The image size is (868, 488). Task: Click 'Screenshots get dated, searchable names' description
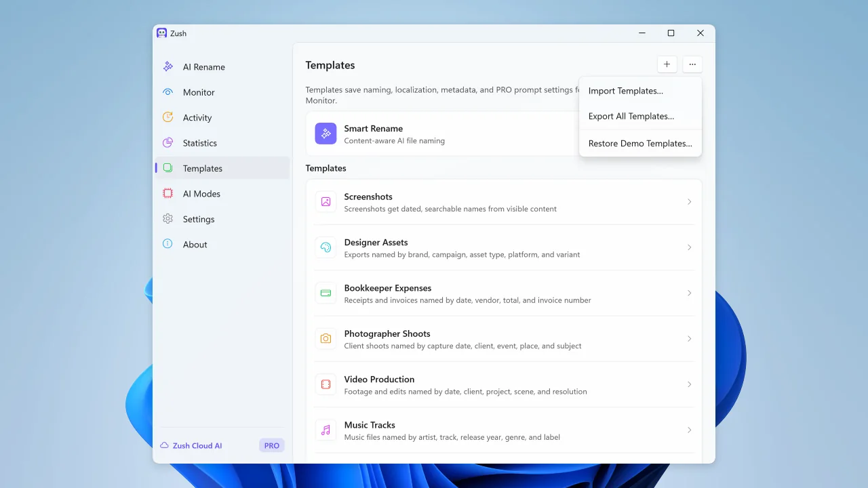click(x=450, y=209)
